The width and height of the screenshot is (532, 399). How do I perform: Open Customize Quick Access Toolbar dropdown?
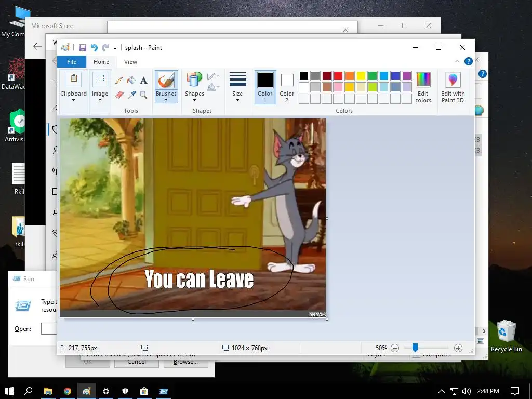115,48
